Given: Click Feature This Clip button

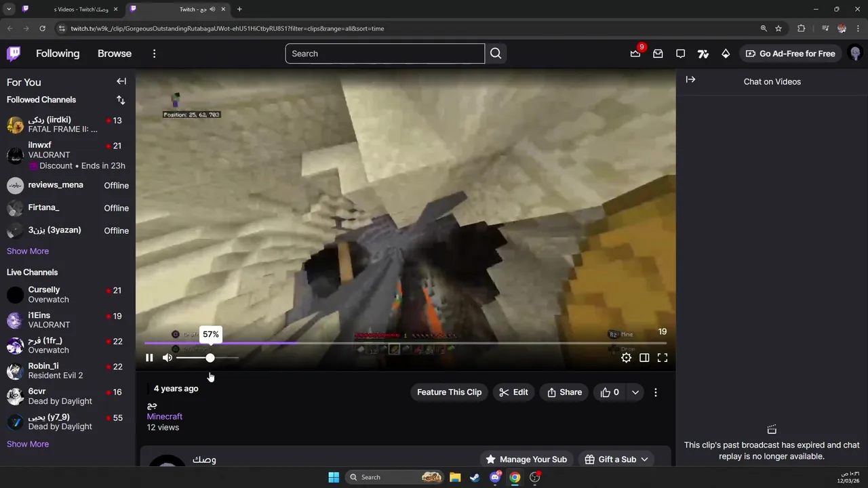Looking at the screenshot, I should click(449, 392).
